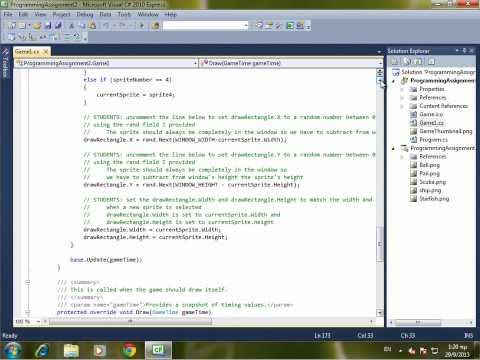Open the Debug menu

coord(85,14)
